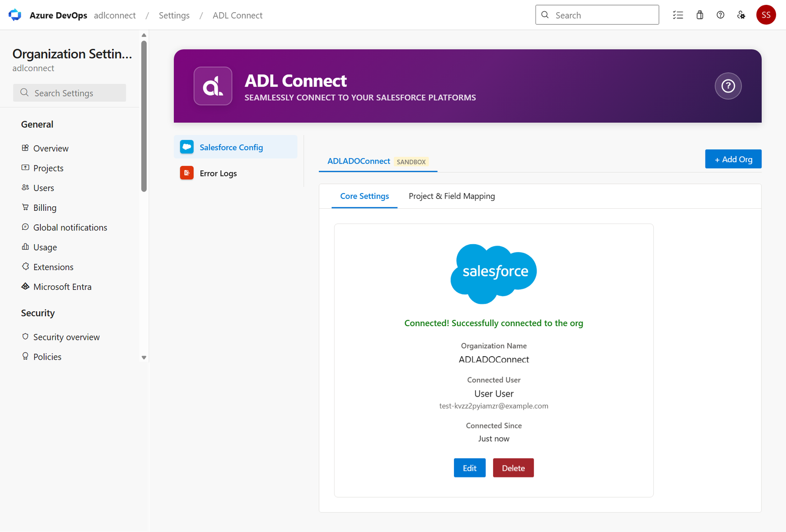Click the Organization Settings heading

72,54
